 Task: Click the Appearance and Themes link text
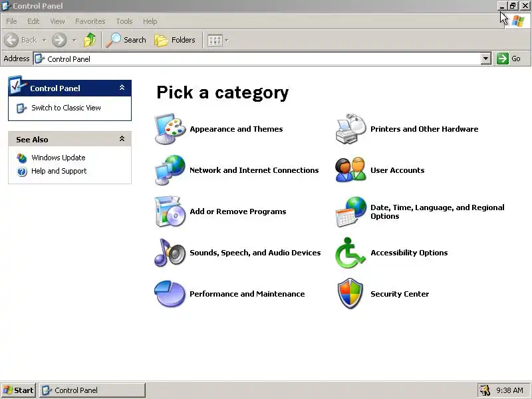coord(236,129)
